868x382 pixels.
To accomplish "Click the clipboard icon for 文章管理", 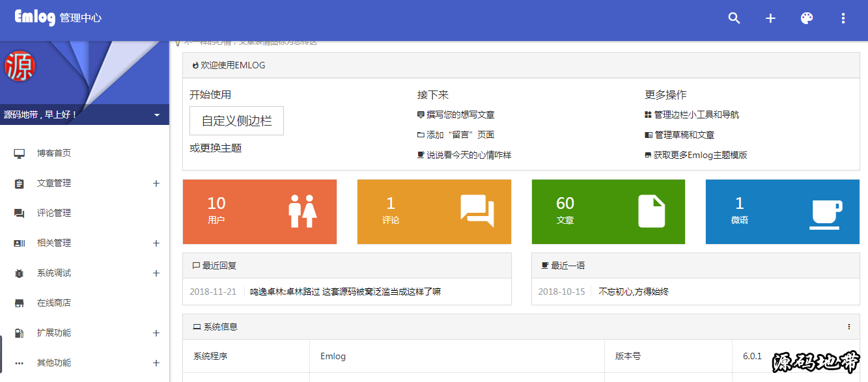I will [20, 184].
